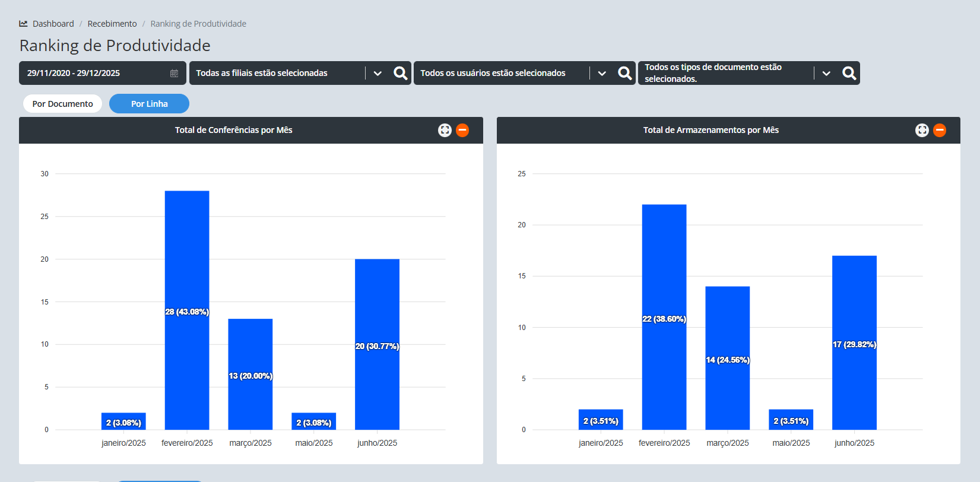The height and width of the screenshot is (482, 980).
Task: Click the Dashboard chart icon in the breadcrumb
Action: pyautogui.click(x=24, y=24)
